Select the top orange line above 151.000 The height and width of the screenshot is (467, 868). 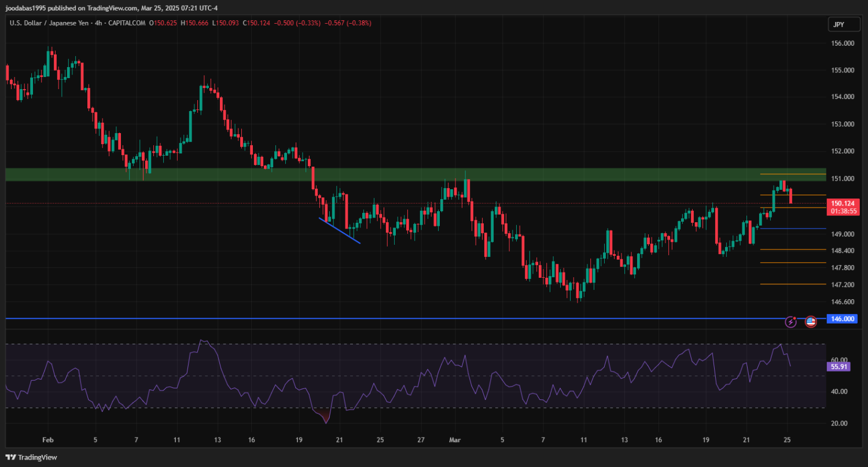tap(793, 174)
